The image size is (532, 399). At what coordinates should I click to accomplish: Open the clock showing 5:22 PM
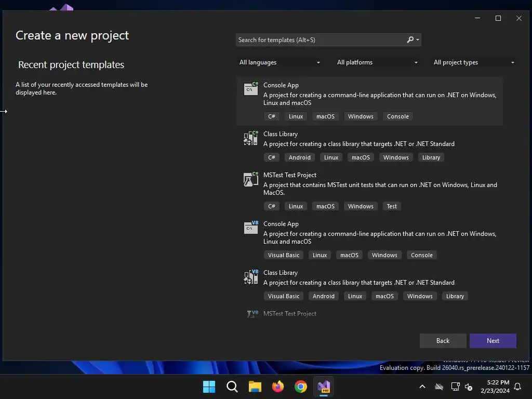495,387
